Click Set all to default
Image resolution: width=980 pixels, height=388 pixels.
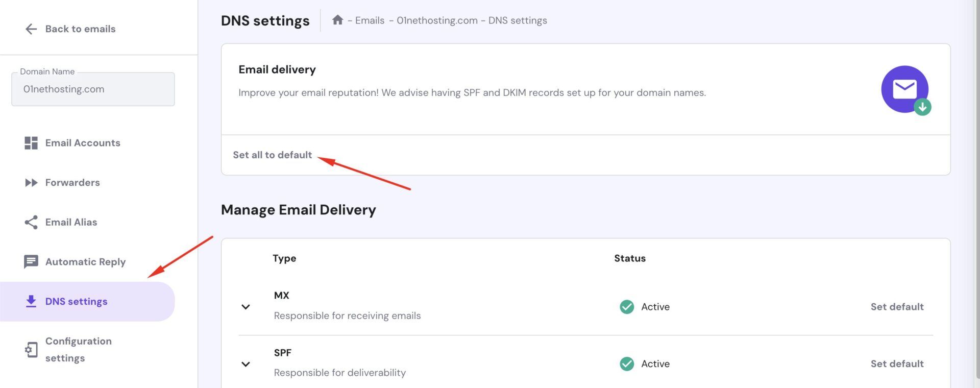[x=272, y=155]
